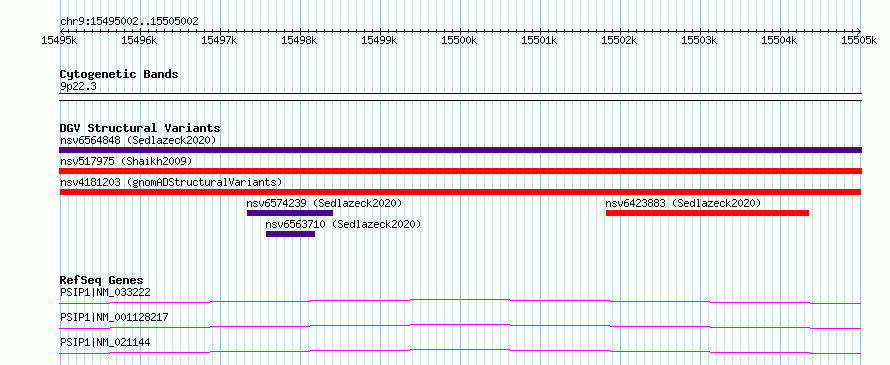890x365 pixels.
Task: Click the 15500k ruler position
Action: coord(460,40)
